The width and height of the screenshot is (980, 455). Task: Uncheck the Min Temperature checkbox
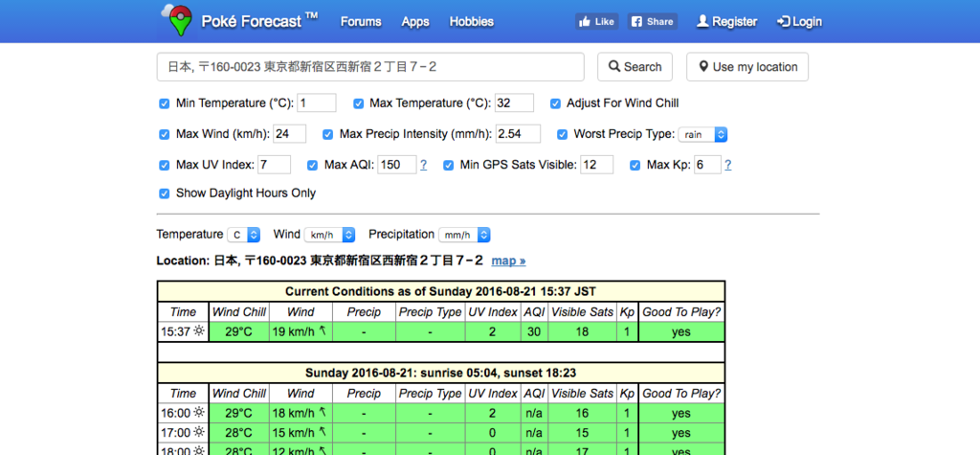pyautogui.click(x=165, y=103)
